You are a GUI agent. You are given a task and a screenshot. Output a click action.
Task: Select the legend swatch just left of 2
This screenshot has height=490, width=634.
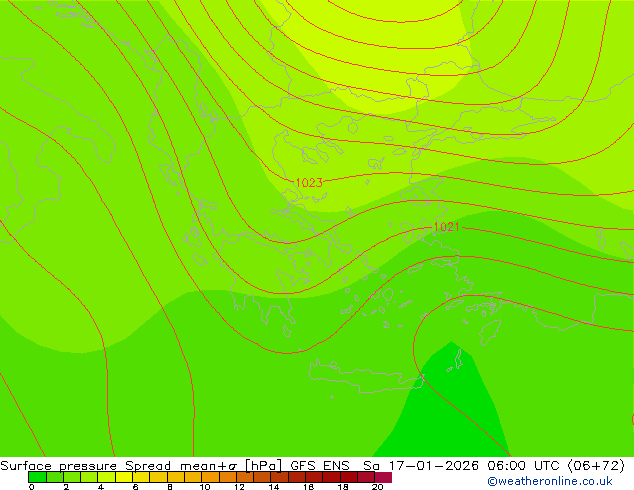point(55,477)
